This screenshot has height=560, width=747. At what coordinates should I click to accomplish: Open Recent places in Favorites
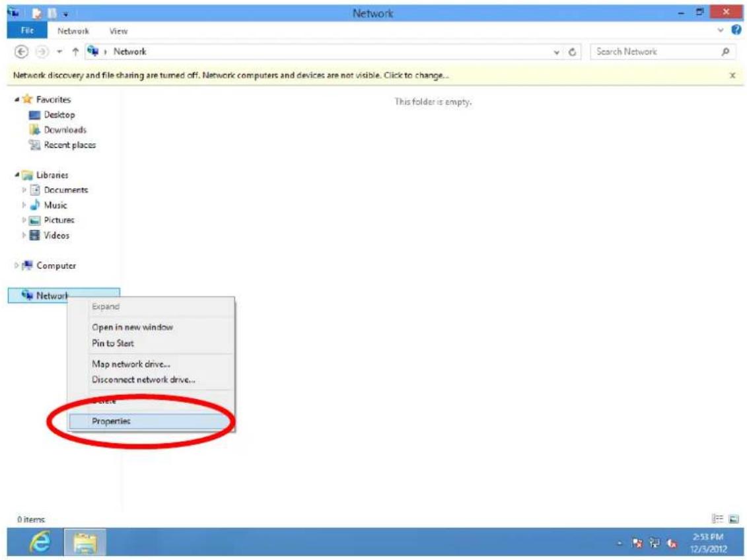coord(69,145)
